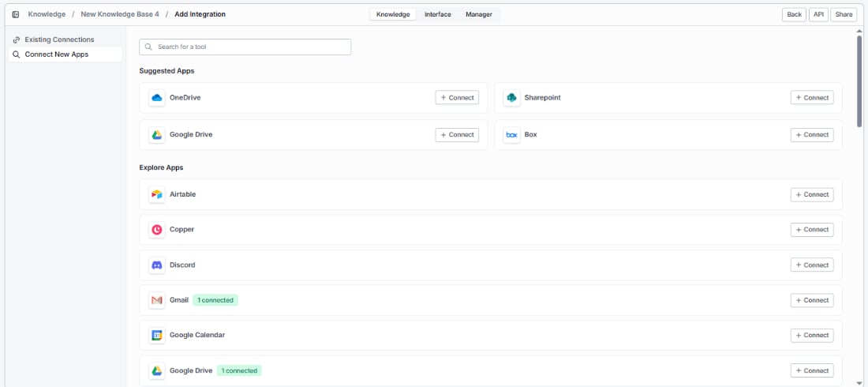Click the OneDrive app name
The height and width of the screenshot is (387, 868).
[185, 98]
